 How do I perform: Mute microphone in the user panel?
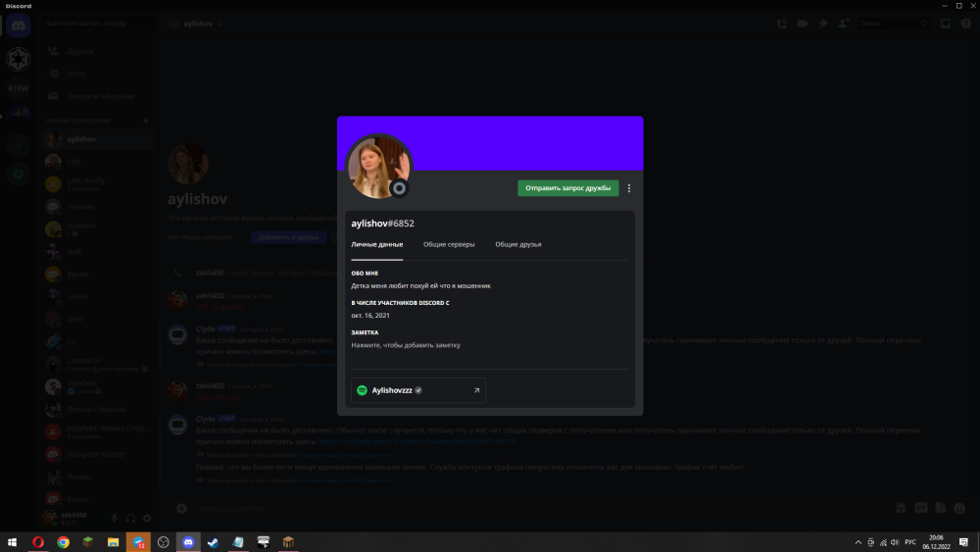click(115, 519)
